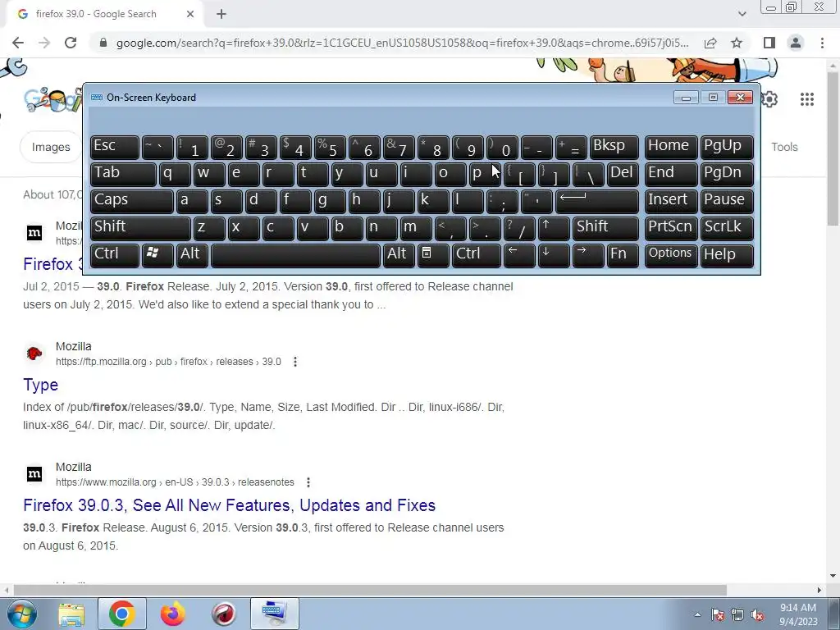
Task: Open the share this page icon
Action: point(710,43)
